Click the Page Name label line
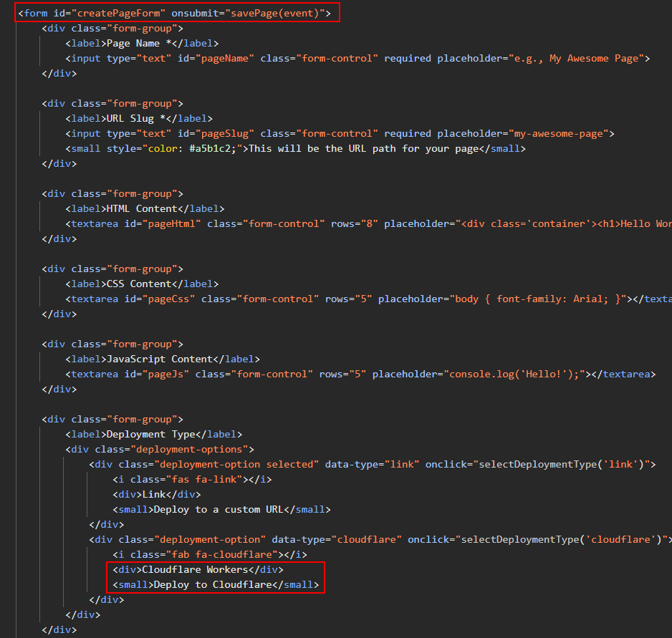This screenshot has height=638, width=672. point(142,43)
